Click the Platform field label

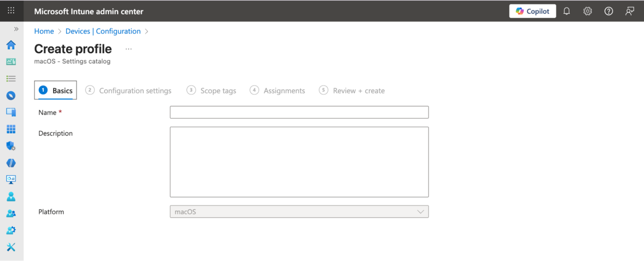(x=51, y=212)
